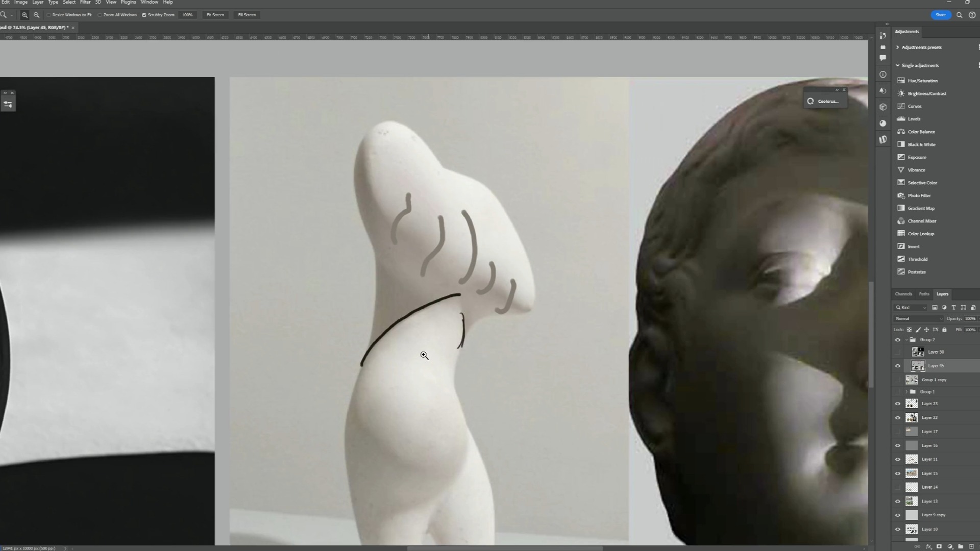Open the Info panel icon
The height and width of the screenshot is (551, 980).
pos(883,74)
